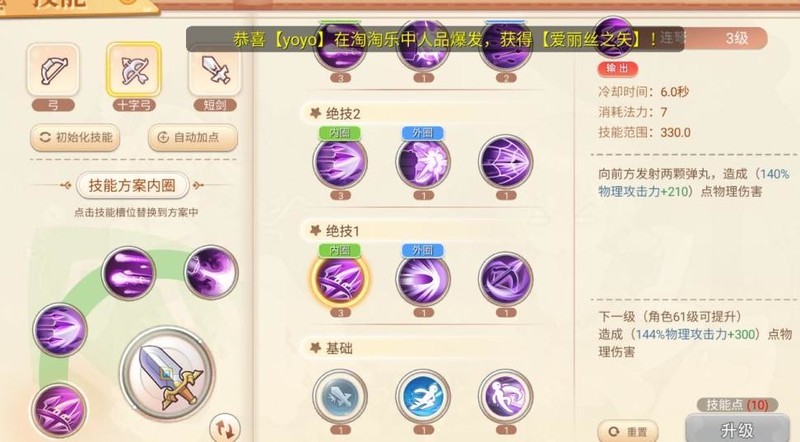The image size is (800, 442).
Task: Select the grey sword 基础 skill
Action: 340,397
